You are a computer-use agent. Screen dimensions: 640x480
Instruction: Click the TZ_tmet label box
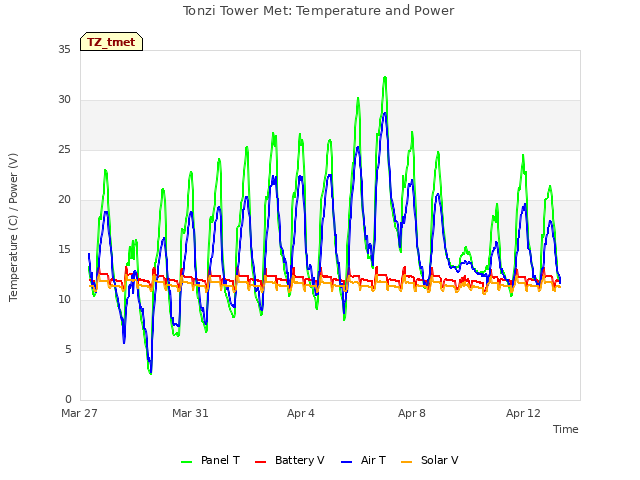point(111,42)
